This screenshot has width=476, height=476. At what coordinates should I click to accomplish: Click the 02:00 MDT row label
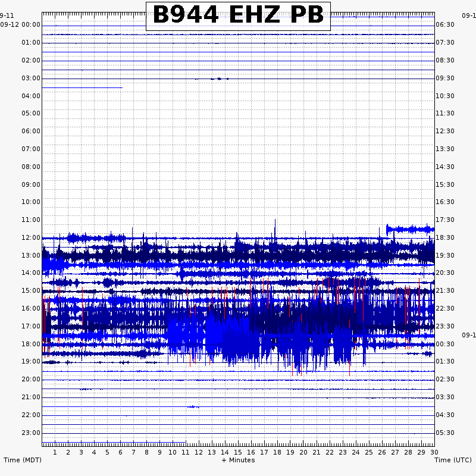point(31,61)
